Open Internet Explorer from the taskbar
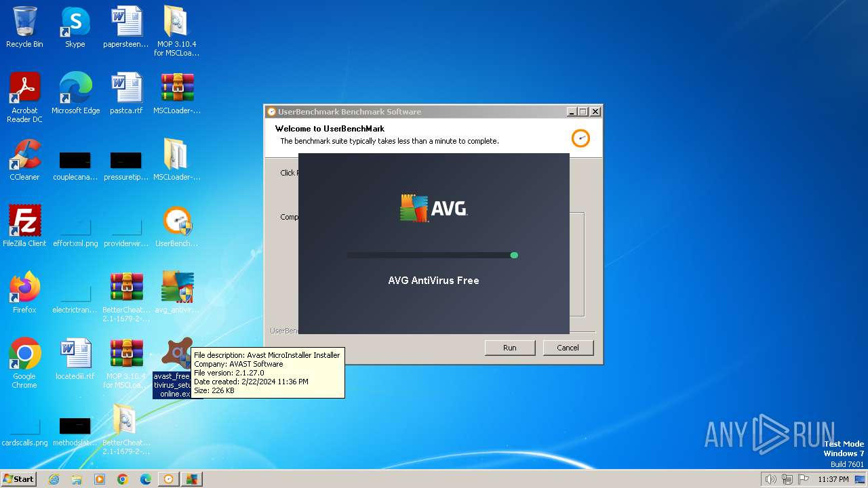This screenshot has width=868, height=488. 54,479
